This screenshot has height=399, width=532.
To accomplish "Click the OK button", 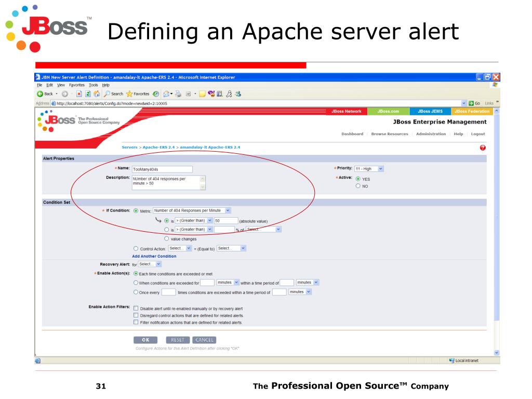I will (x=145, y=340).
